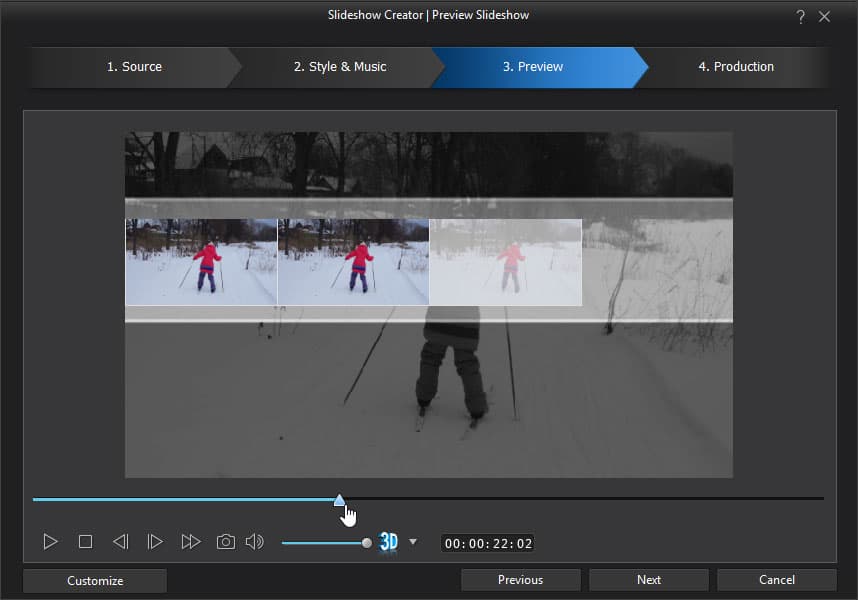Open help with the question mark icon
858x600 pixels.
(800, 16)
